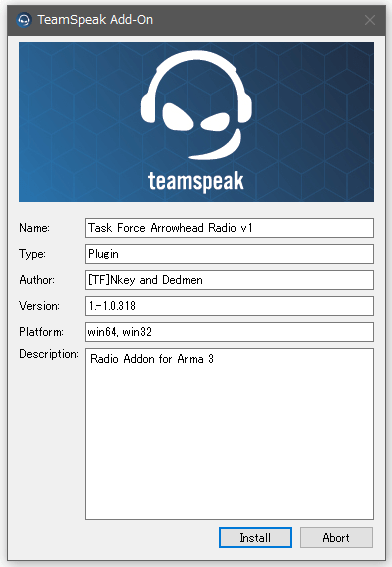Click the TeamSpeak Add-On title text
Screen dimensions: 392x567
[x=95, y=20]
